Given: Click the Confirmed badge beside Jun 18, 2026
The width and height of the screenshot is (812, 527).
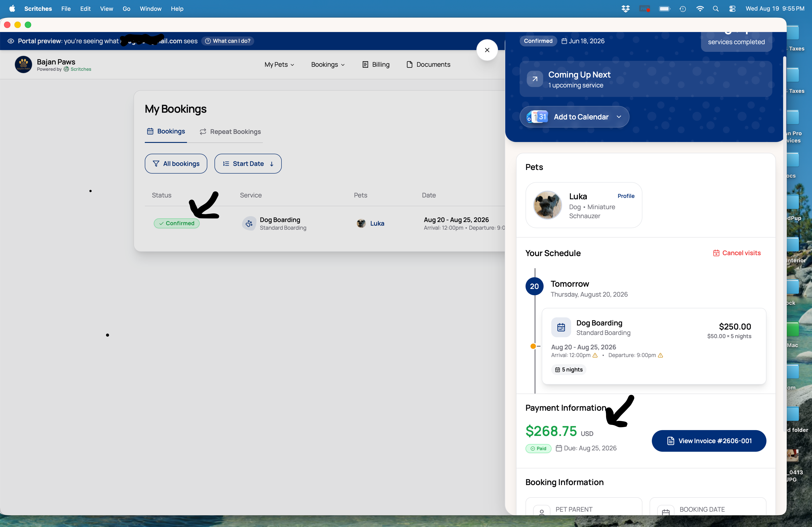Looking at the screenshot, I should [538, 41].
